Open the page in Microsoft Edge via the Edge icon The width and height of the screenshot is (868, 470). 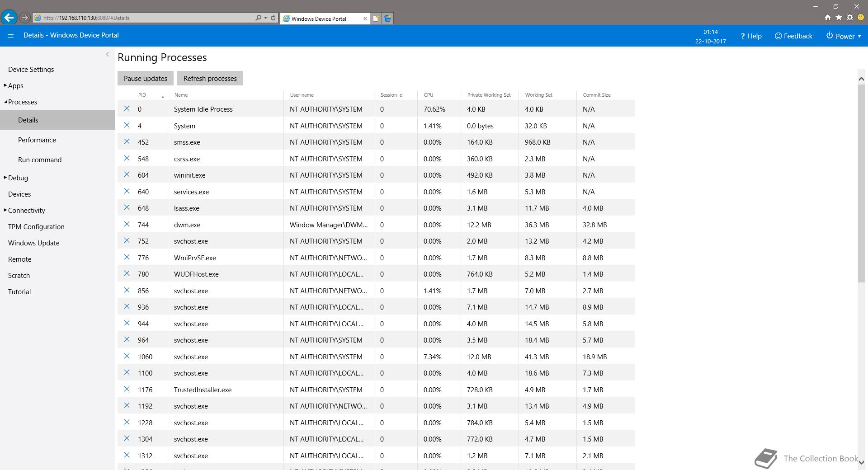387,19
